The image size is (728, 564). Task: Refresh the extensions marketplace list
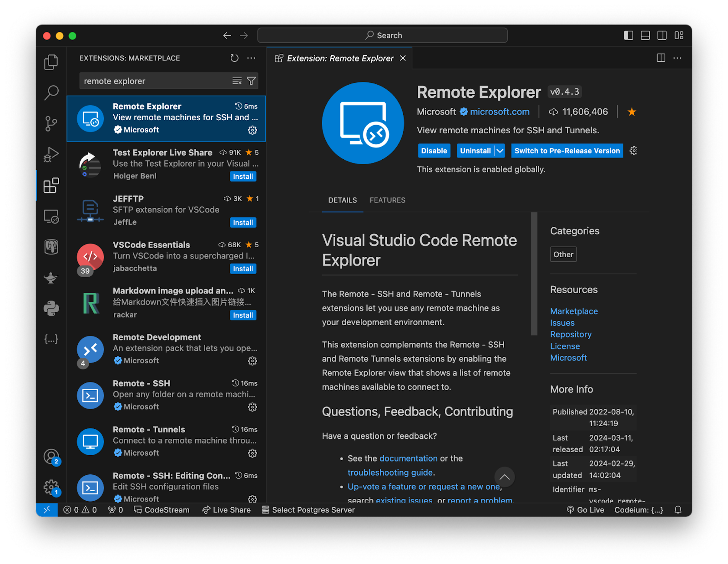point(234,58)
